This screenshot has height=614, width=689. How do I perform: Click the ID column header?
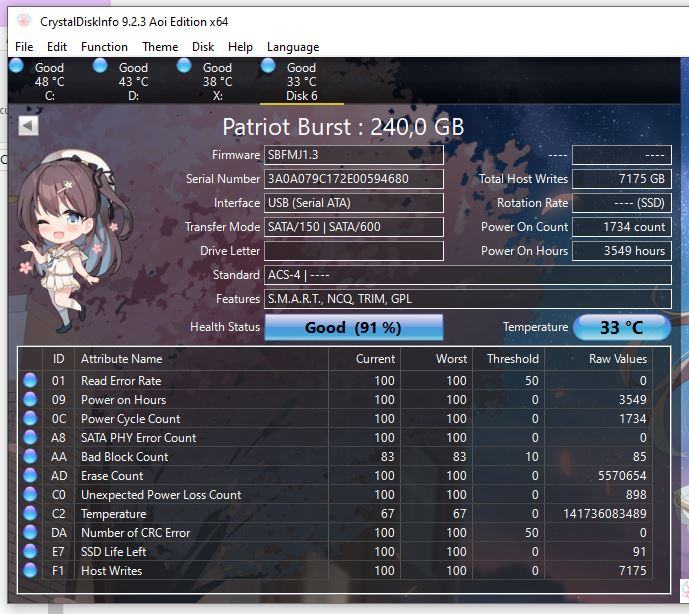[58, 359]
